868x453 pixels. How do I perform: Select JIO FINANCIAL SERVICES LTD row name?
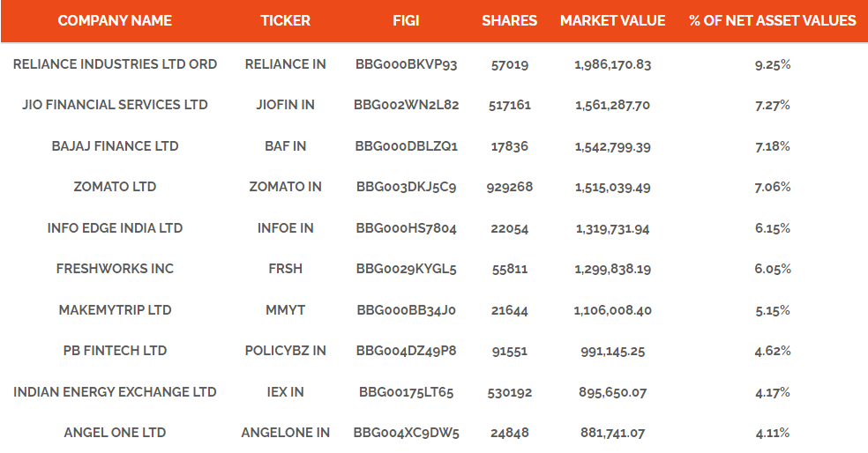pyautogui.click(x=115, y=105)
